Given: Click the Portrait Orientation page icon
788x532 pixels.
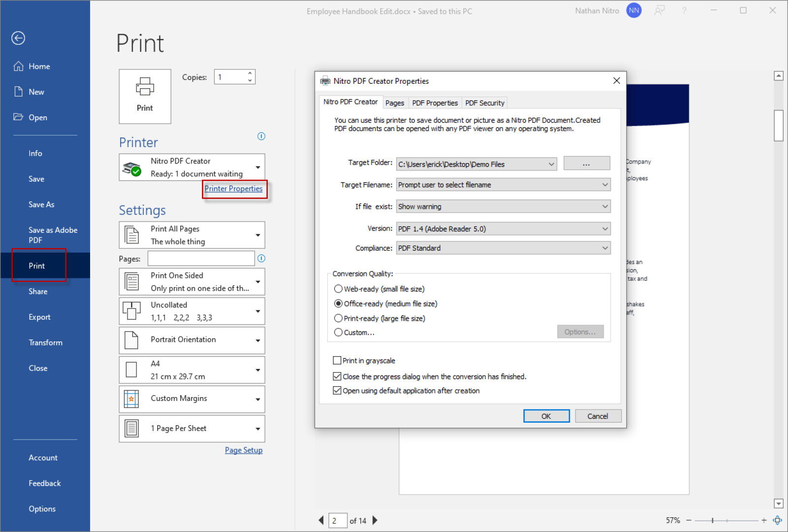Looking at the screenshot, I should coord(131,340).
